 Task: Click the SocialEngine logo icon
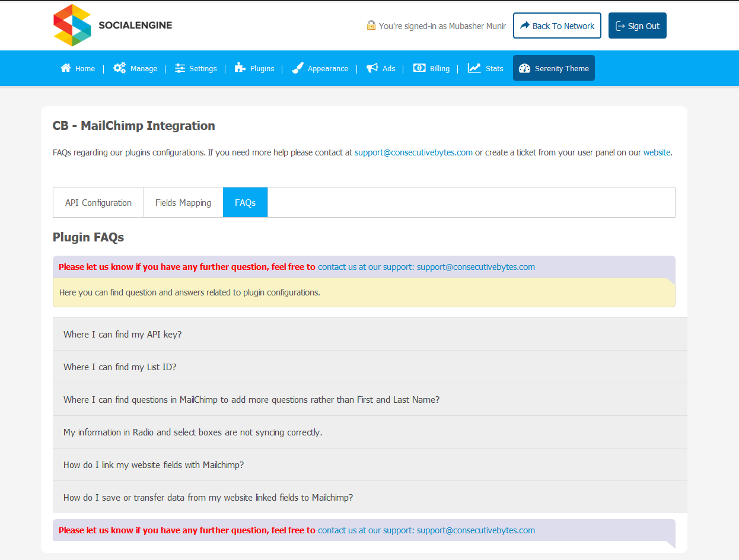click(x=72, y=26)
